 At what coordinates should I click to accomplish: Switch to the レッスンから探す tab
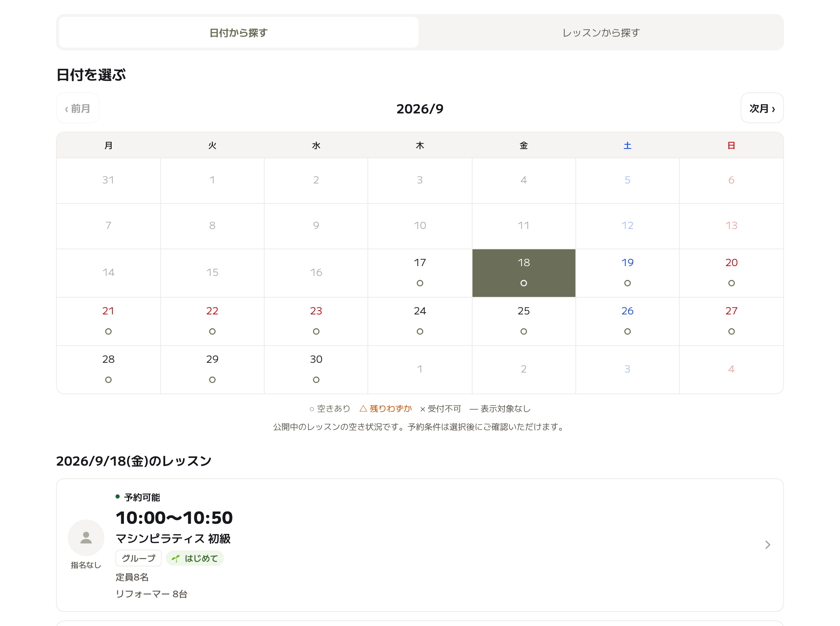[x=601, y=33]
